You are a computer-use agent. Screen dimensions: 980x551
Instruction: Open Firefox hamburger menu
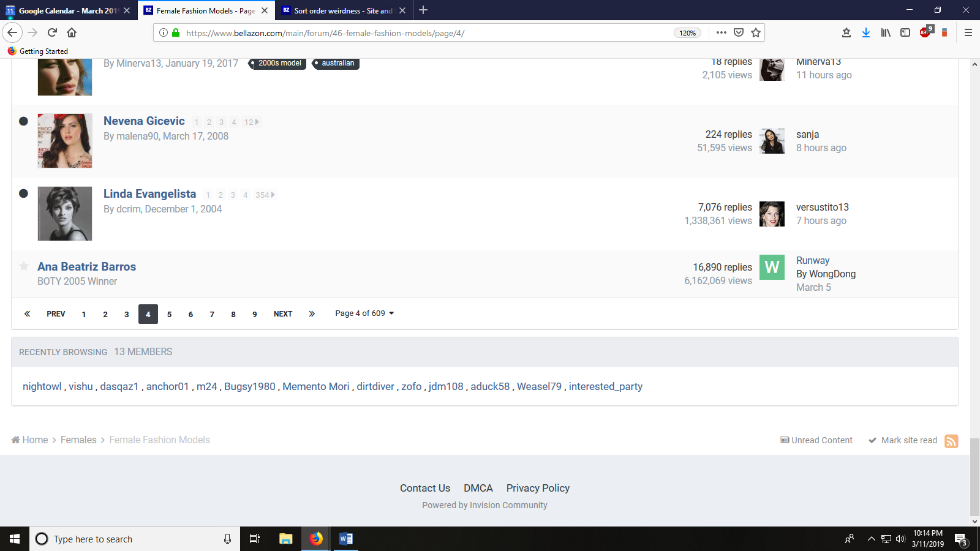[968, 33]
